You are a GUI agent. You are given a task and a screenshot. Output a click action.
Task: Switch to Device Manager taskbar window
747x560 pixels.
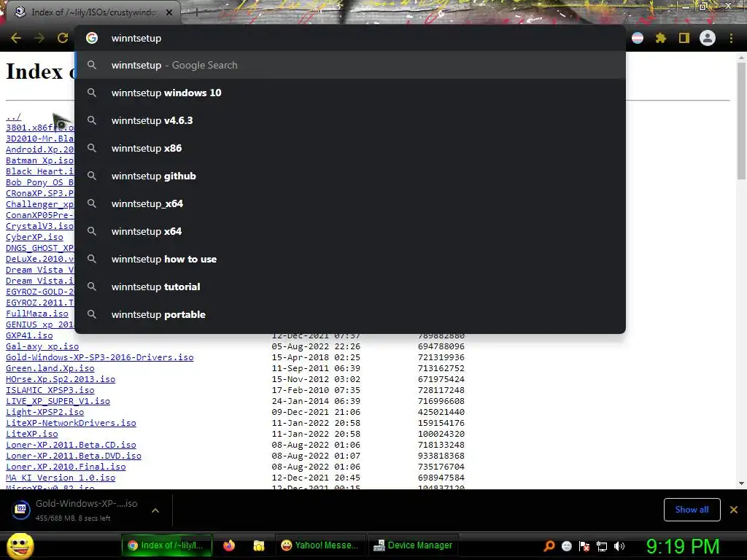pos(413,545)
